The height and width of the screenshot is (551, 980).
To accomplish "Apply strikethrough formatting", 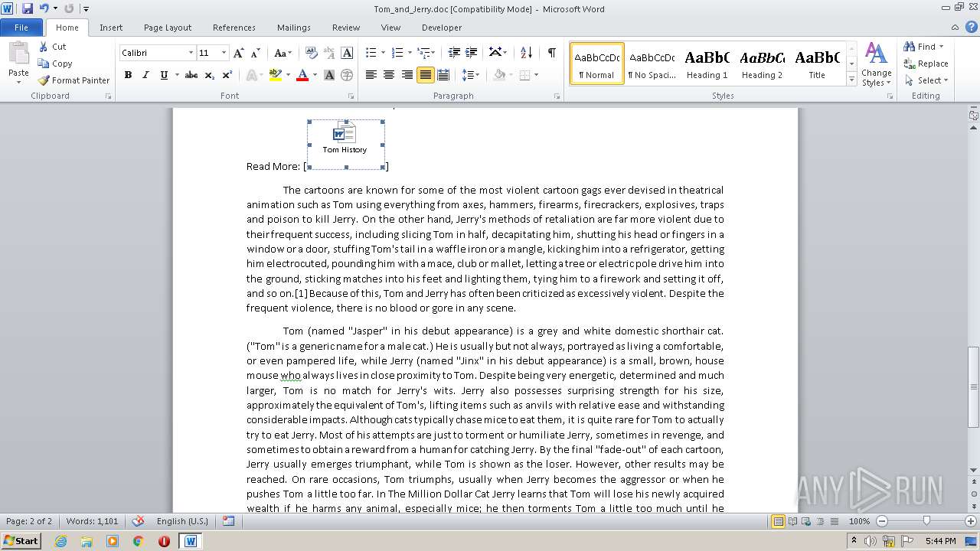I will tap(191, 75).
